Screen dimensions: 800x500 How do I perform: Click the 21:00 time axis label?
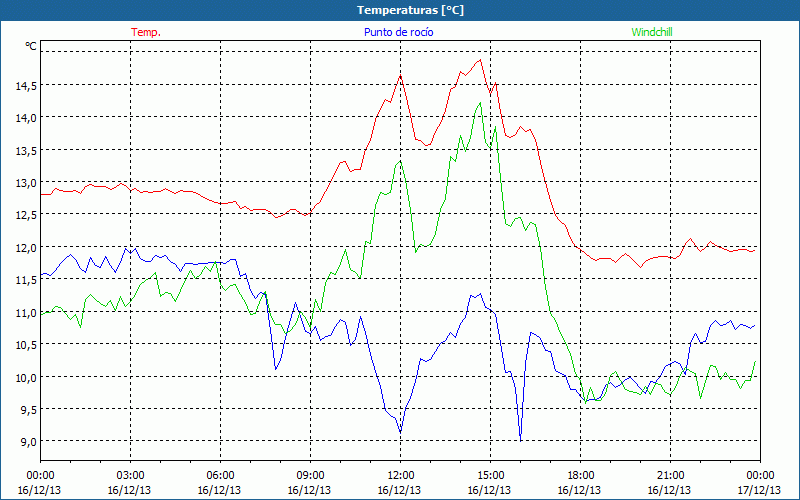click(670, 476)
